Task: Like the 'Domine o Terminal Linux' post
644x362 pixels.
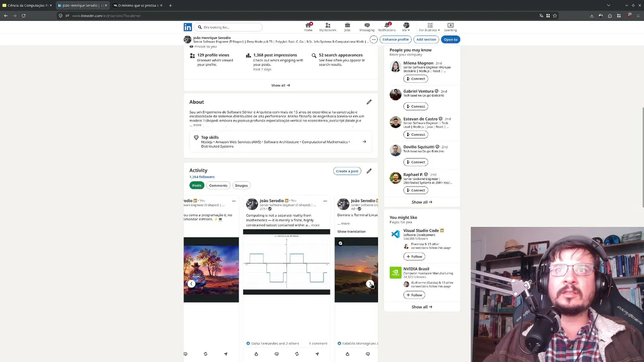Action: point(347,354)
